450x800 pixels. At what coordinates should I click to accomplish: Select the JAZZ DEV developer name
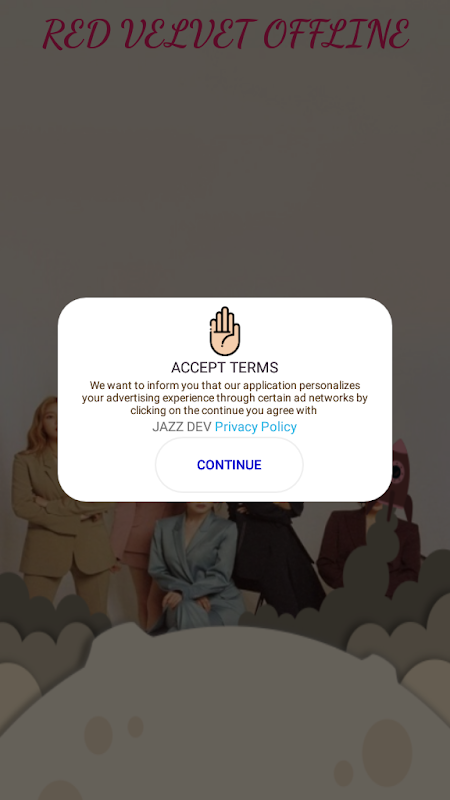point(182,427)
